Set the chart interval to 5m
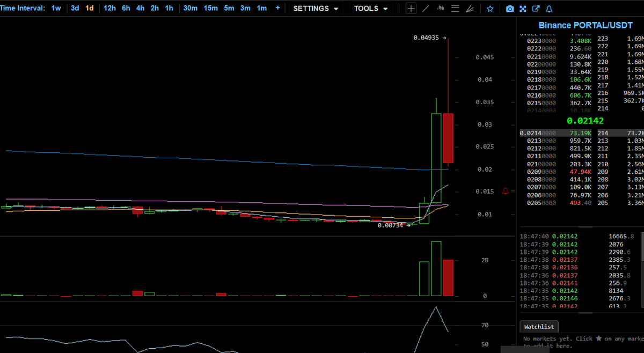 (x=229, y=8)
